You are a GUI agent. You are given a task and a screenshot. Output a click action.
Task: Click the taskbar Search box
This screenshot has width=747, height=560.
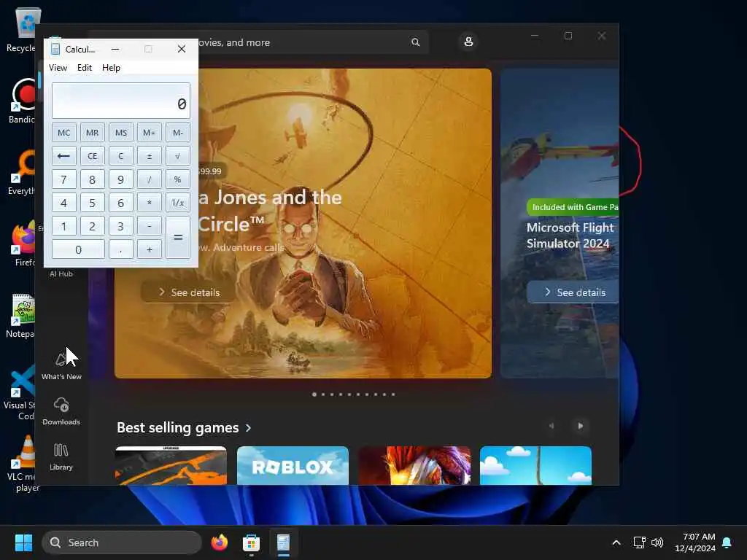(x=122, y=542)
